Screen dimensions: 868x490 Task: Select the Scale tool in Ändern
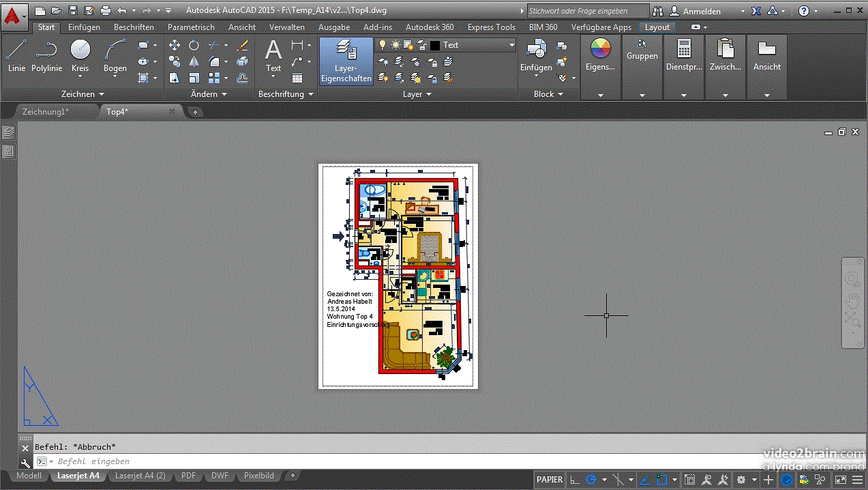[x=194, y=78]
